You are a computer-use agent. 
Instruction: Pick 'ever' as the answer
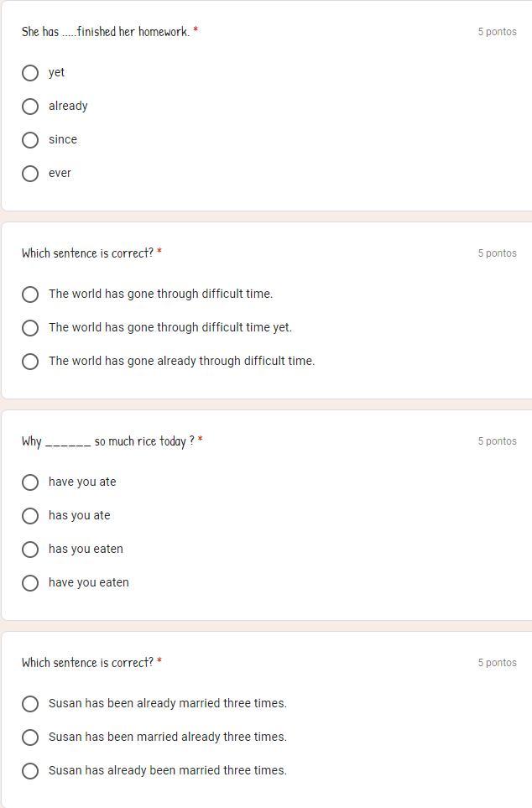pyautogui.click(x=30, y=174)
